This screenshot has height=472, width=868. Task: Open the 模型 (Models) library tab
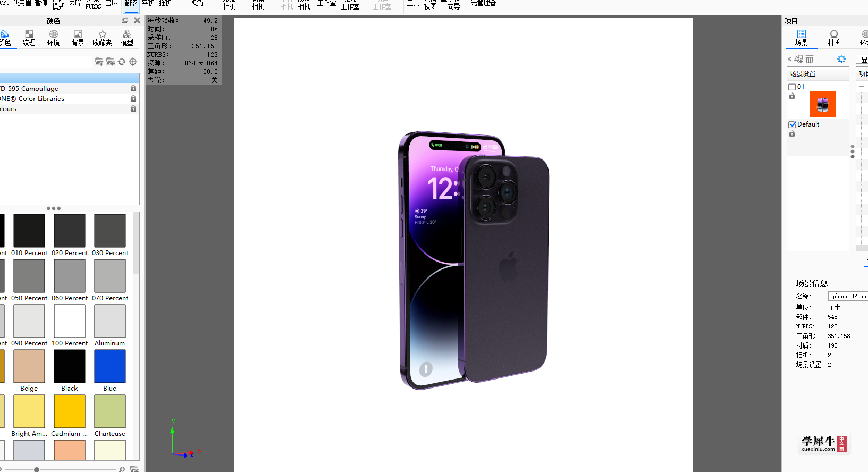[x=127, y=38]
